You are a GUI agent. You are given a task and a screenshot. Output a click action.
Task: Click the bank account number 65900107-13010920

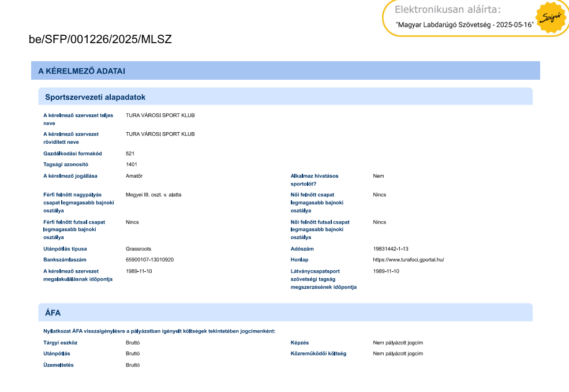coord(149,260)
